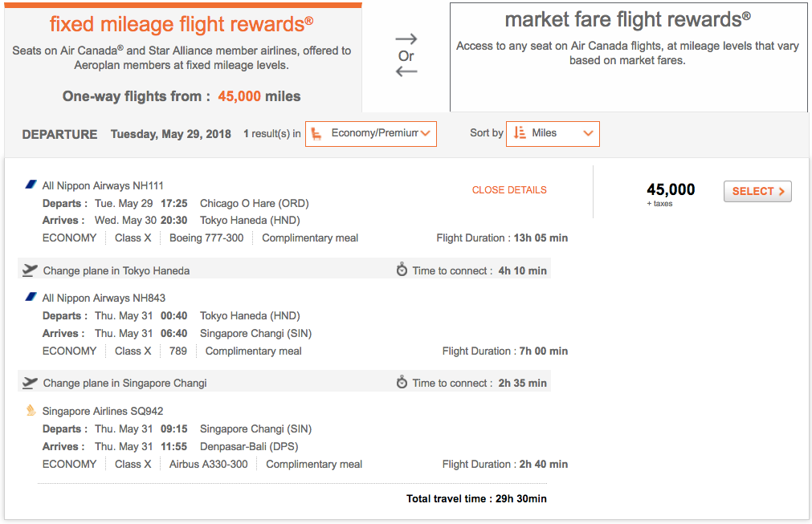Click the stopwatch icon beside 4h 10 min
The width and height of the screenshot is (812, 524).
point(402,270)
